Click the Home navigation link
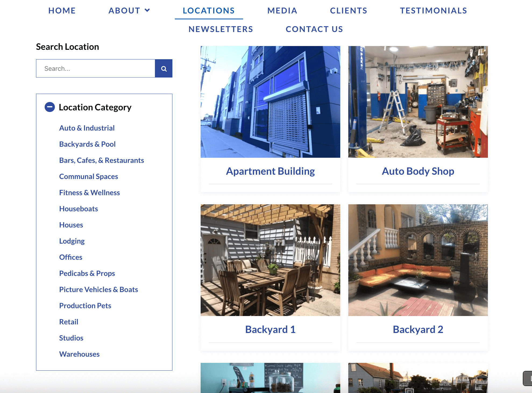The height and width of the screenshot is (393, 532). 62,10
